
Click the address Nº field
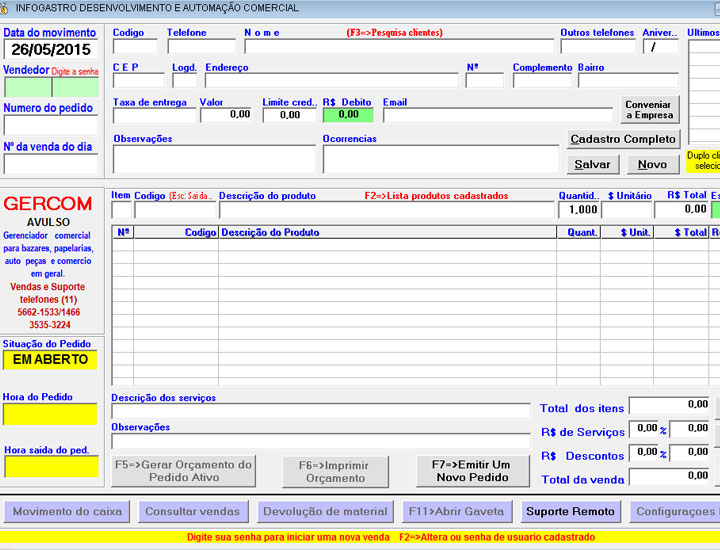(484, 81)
